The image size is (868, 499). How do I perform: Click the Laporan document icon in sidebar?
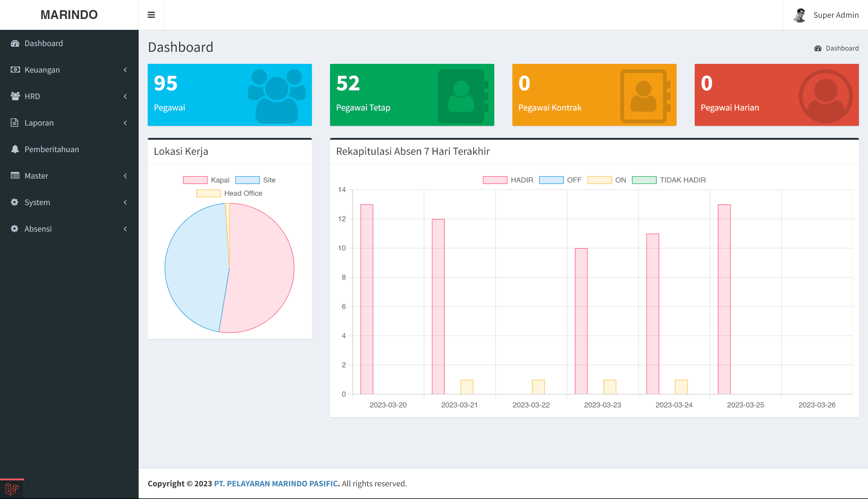[15, 123]
